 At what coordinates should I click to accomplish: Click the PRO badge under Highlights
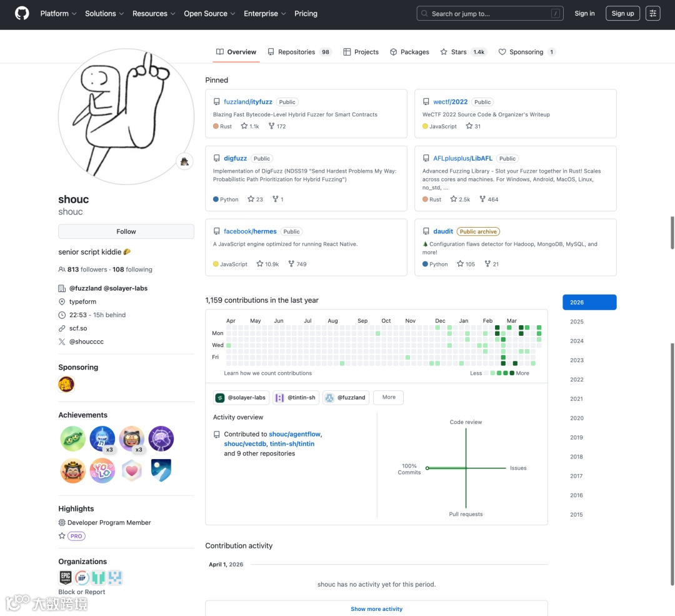click(76, 537)
